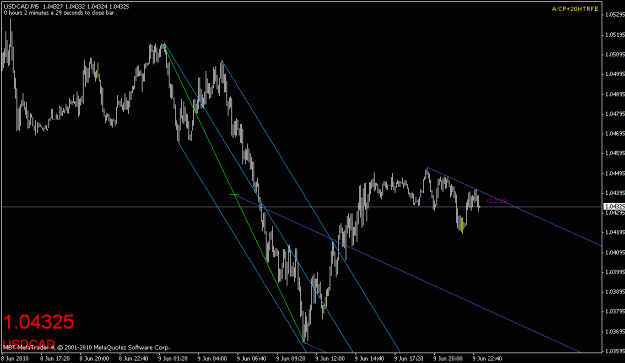Select the magenta value label near latest candles
The image size is (625, 363).
click(x=496, y=201)
